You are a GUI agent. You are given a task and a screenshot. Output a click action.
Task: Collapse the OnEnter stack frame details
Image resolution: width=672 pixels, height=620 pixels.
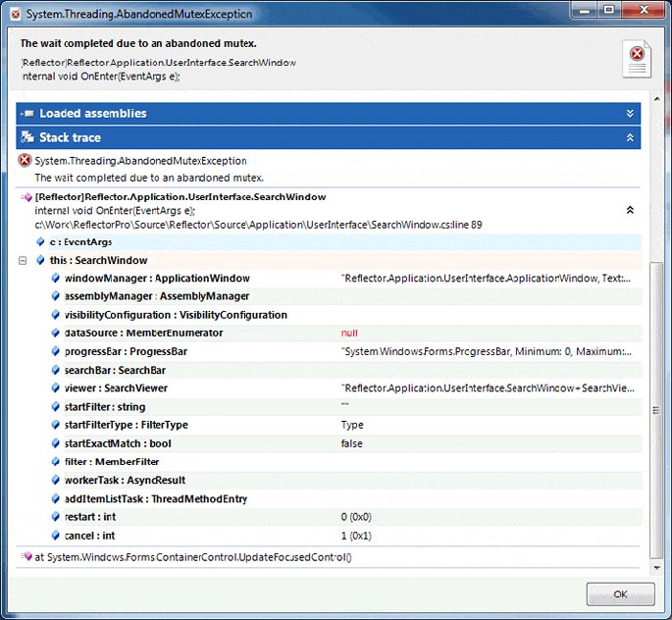point(629,210)
